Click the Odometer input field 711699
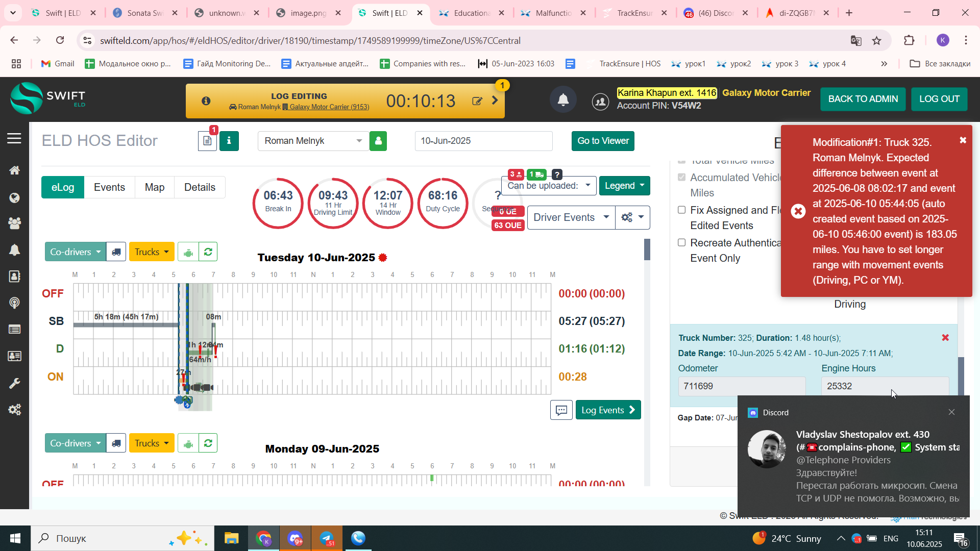 741,386
